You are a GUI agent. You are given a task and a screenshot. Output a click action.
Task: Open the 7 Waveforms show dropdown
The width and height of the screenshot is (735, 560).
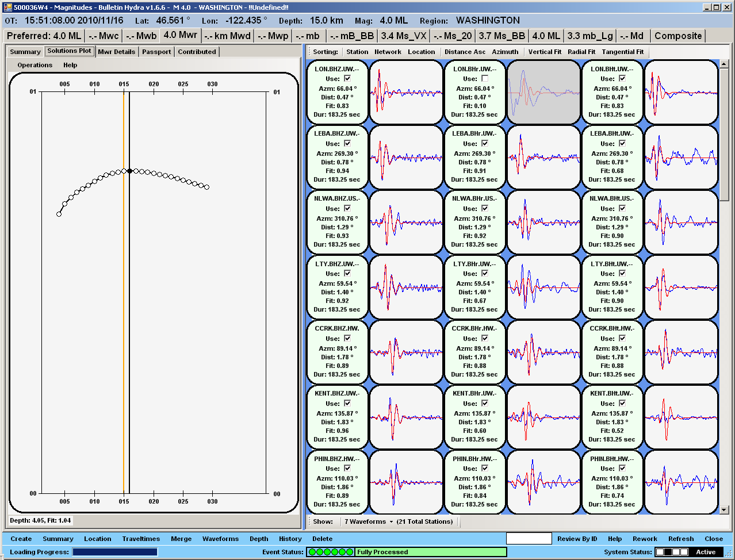coord(369,521)
